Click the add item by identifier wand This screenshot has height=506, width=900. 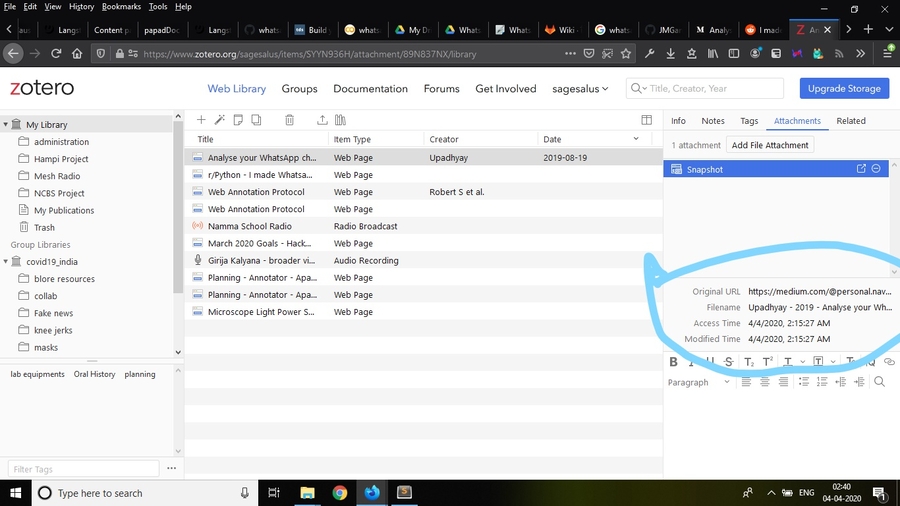point(219,120)
